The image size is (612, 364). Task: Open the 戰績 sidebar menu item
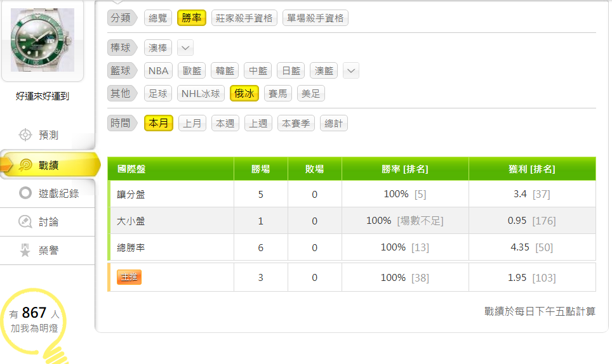(x=49, y=166)
